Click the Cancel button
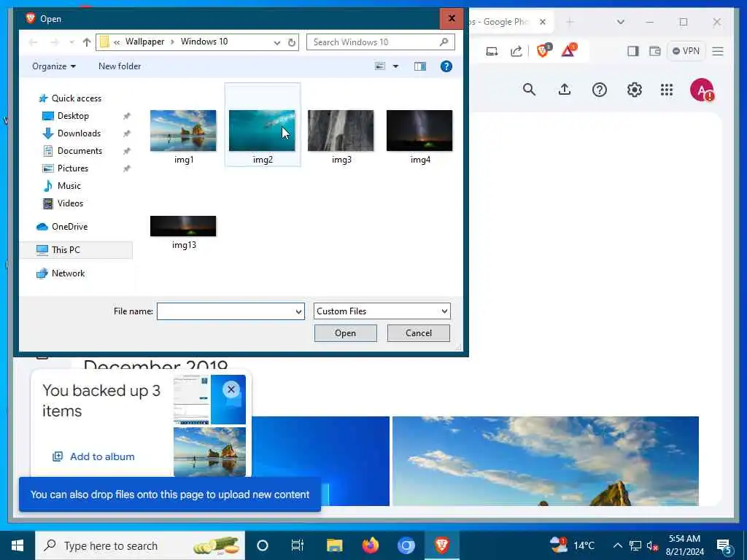The image size is (747, 560). pyautogui.click(x=418, y=333)
